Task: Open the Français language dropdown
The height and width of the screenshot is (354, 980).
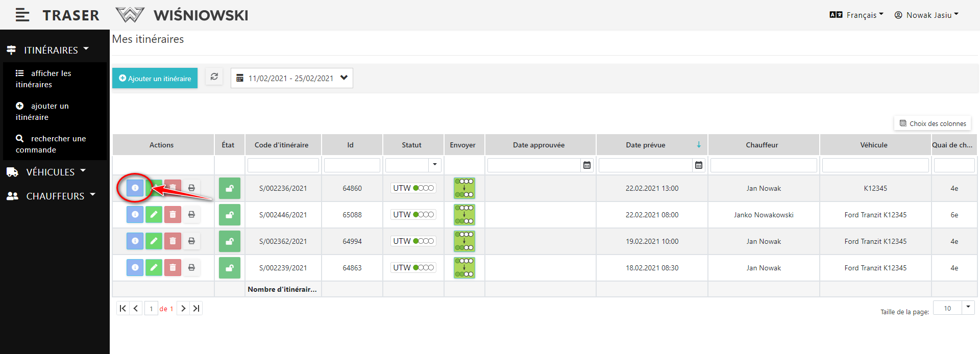Action: click(x=857, y=15)
